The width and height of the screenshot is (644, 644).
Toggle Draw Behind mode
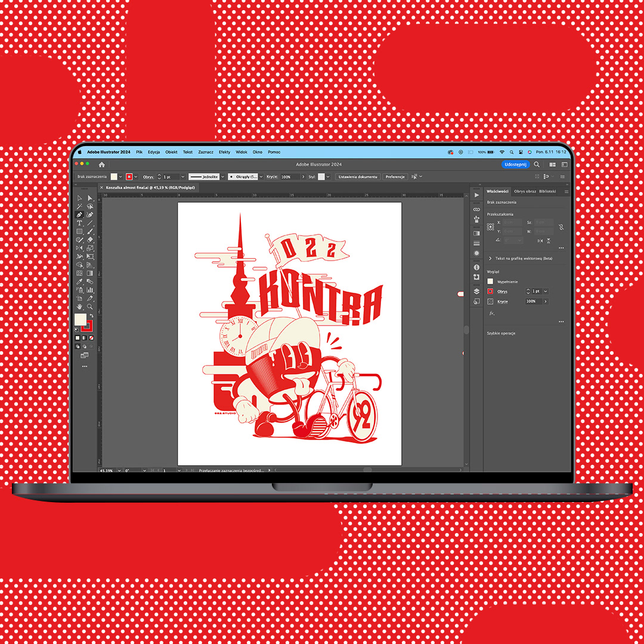click(x=84, y=346)
